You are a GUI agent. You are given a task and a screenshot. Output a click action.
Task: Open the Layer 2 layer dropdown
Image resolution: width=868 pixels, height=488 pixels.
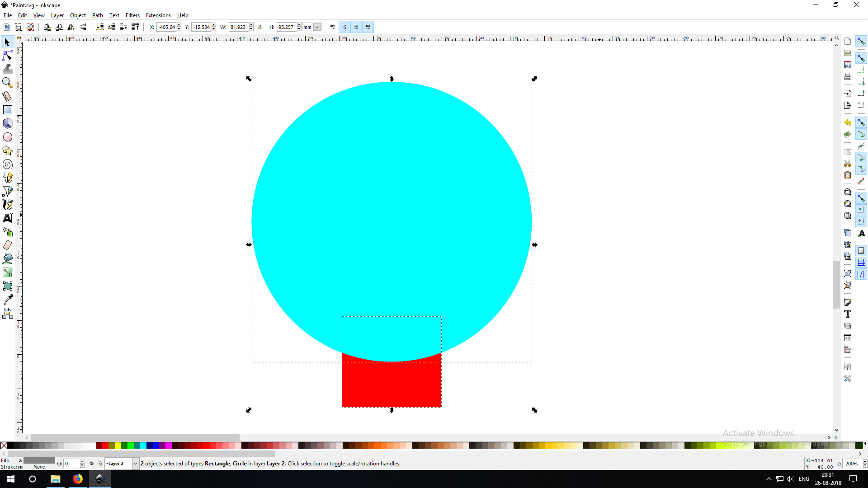(x=122, y=464)
